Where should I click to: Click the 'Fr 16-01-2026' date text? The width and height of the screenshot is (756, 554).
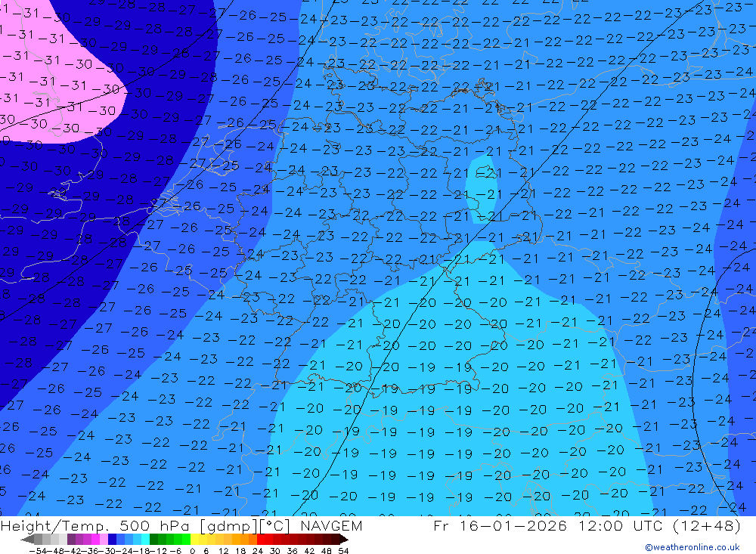point(500,525)
